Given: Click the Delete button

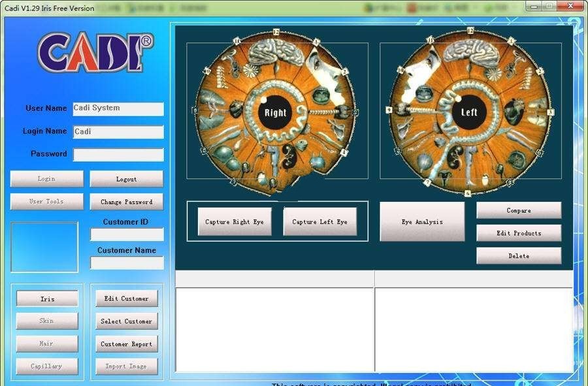Looking at the screenshot, I should 519,255.
